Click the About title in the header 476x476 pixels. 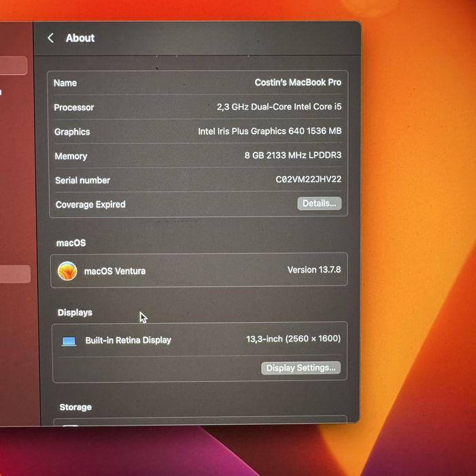[x=80, y=38]
